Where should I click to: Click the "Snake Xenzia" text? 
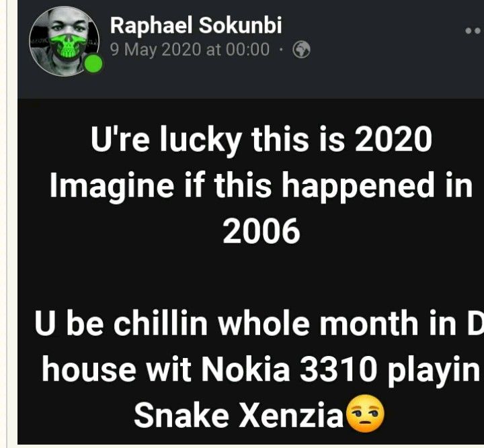click(239, 414)
